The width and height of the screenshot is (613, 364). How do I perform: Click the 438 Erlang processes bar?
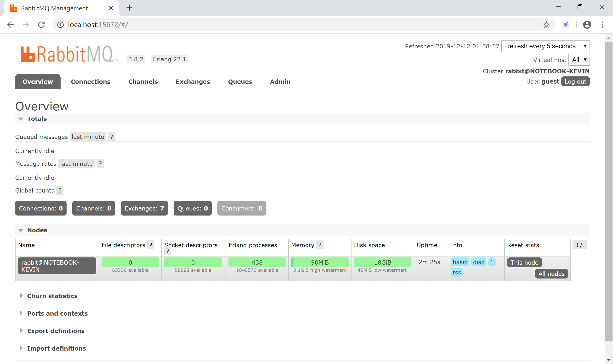257,262
